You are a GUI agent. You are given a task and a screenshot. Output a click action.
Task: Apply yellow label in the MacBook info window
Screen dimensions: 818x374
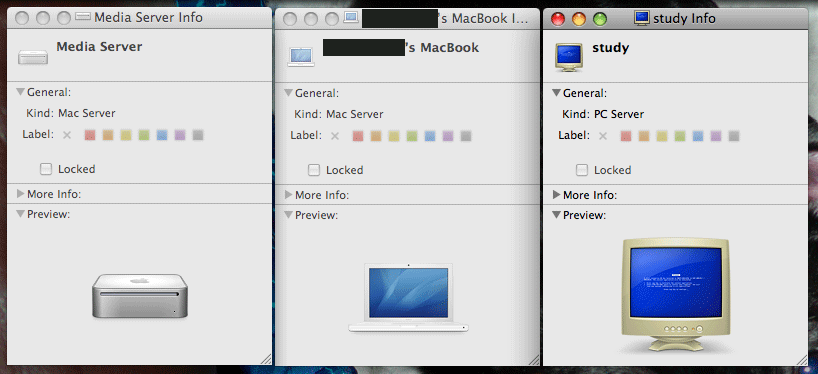click(x=394, y=136)
